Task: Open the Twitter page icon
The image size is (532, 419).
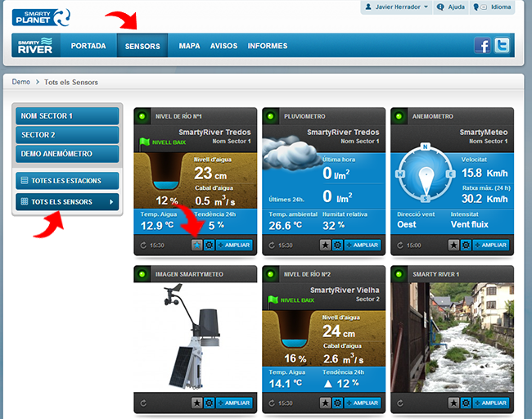Action: click(501, 46)
